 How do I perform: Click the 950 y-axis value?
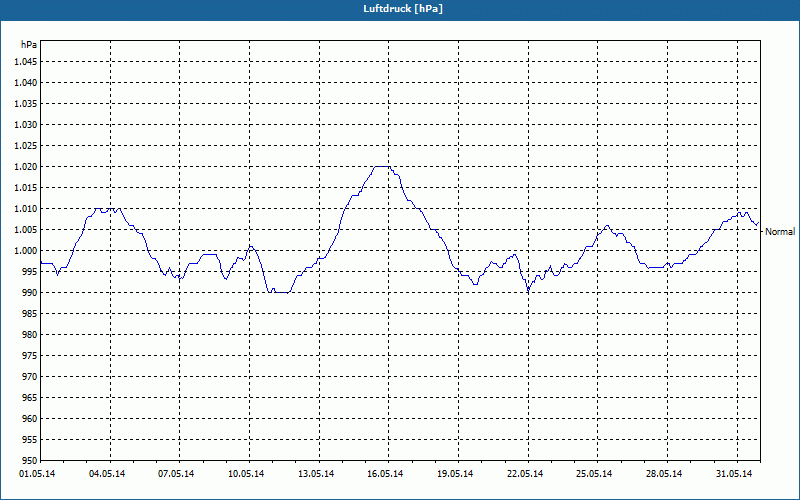tap(30, 460)
